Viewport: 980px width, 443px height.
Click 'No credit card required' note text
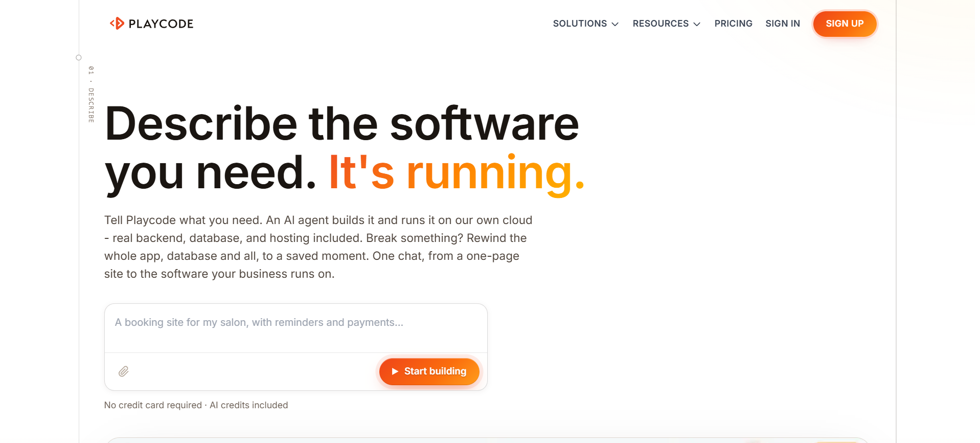tap(153, 405)
